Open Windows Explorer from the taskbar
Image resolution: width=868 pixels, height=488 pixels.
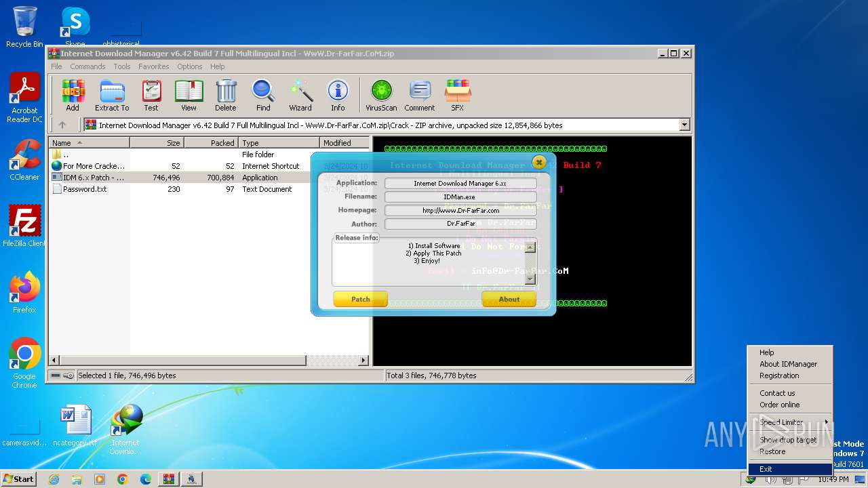(77, 479)
